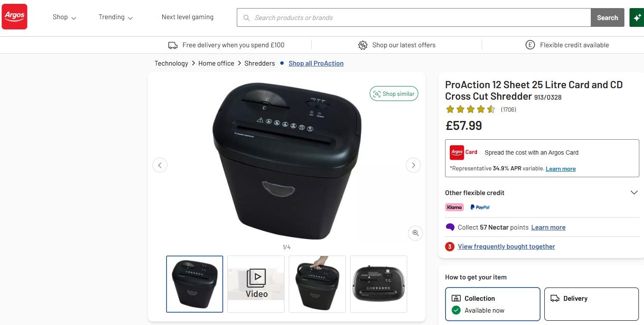Click the image zoom magnifier icon

tap(415, 233)
